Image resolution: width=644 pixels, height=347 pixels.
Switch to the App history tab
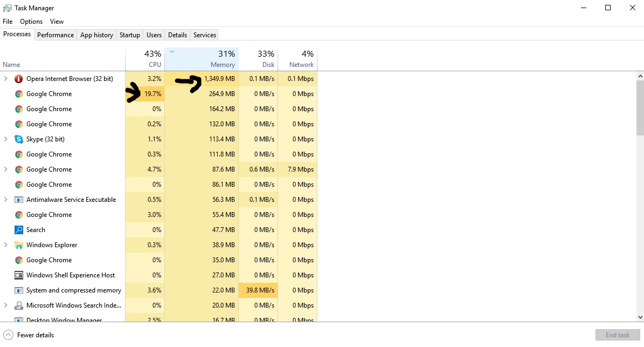96,35
